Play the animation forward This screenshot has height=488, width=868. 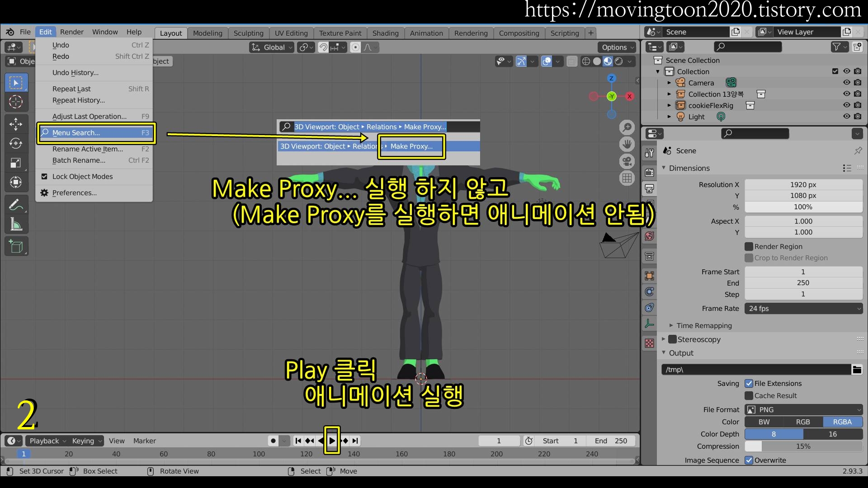tap(332, 441)
